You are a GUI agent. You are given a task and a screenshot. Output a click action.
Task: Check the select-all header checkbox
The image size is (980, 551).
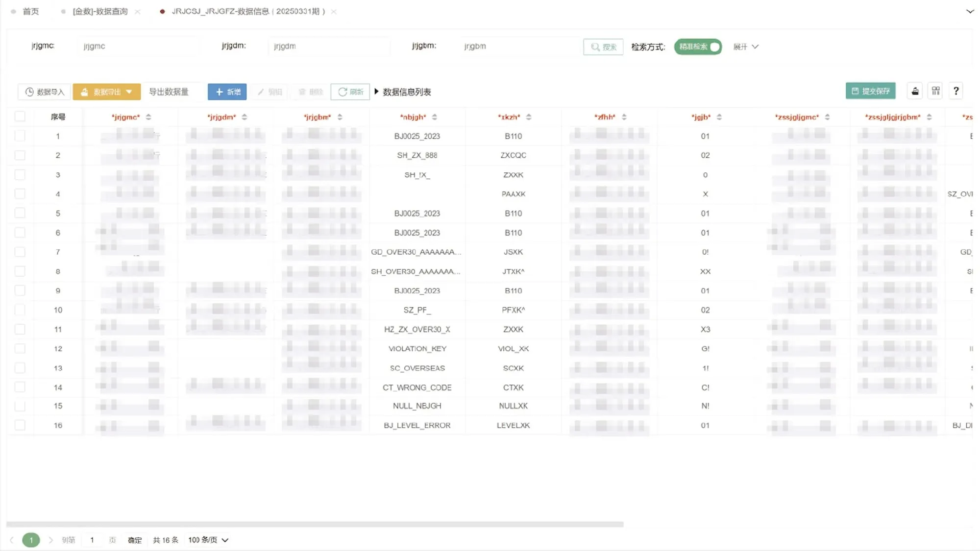point(20,117)
